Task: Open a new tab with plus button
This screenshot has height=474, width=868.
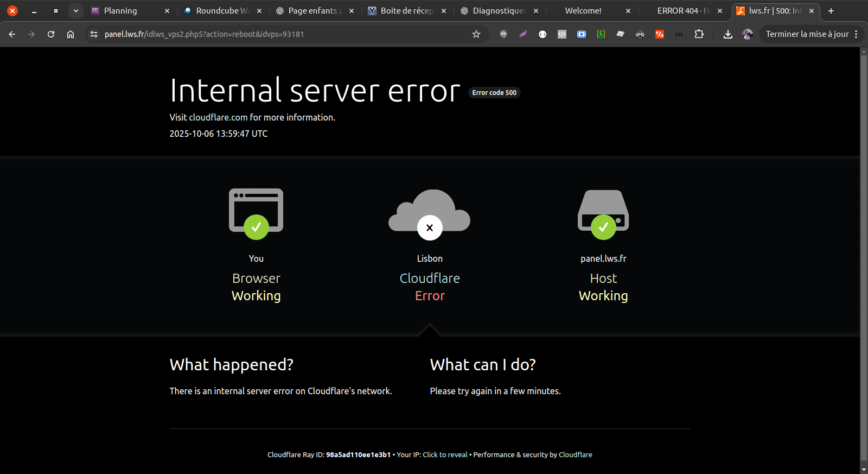Action: 831,11
